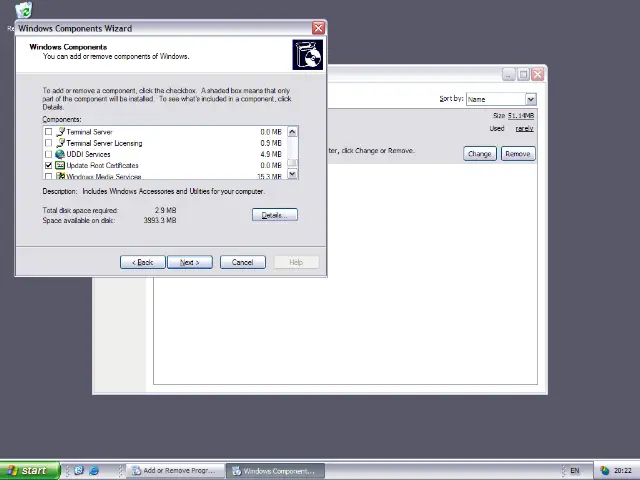This screenshot has width=640, height=480.
Task: Click the Details button
Action: tap(275, 215)
